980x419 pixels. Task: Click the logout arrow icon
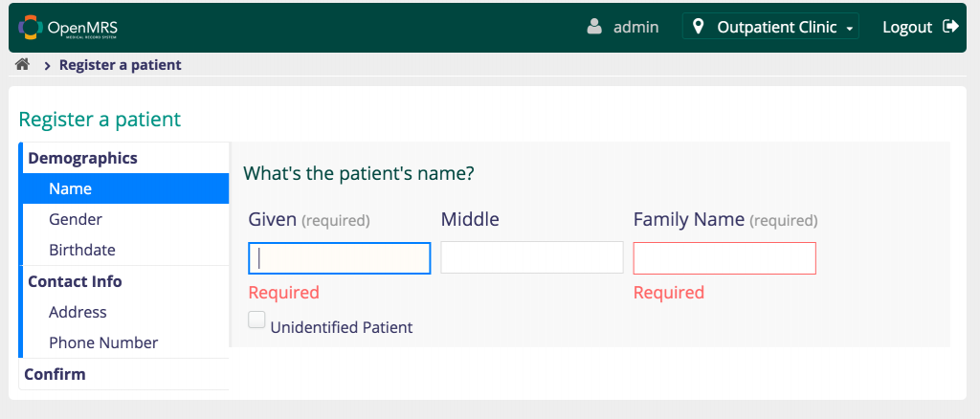click(x=950, y=26)
